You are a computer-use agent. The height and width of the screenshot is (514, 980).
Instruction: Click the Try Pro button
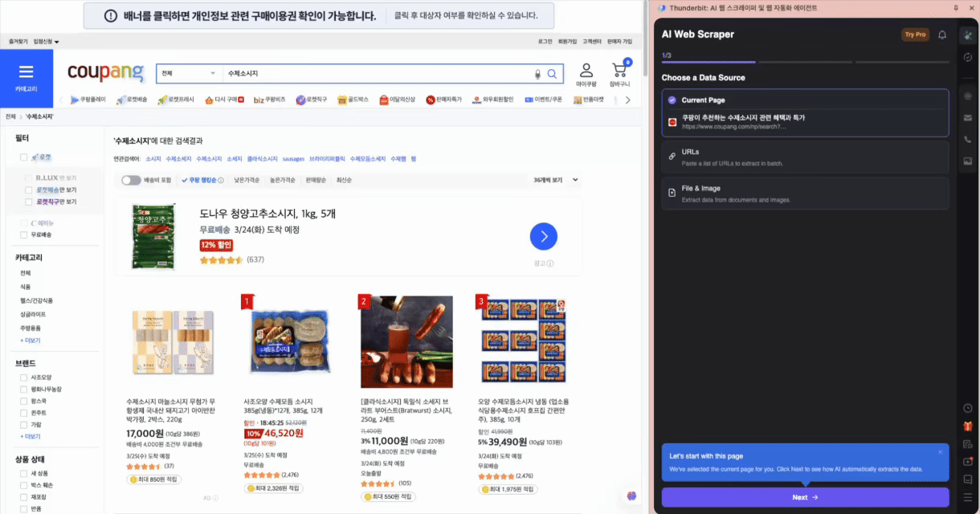click(x=915, y=35)
